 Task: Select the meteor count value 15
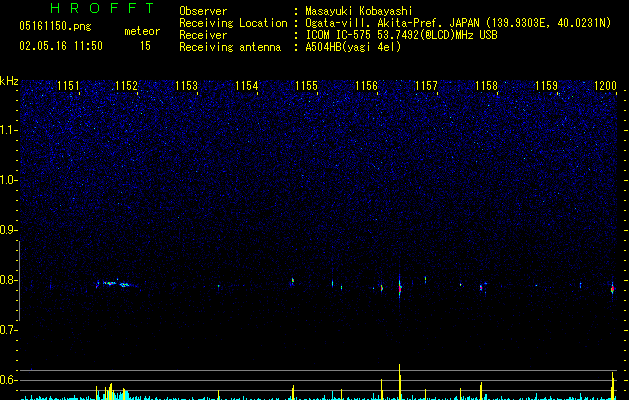tap(145, 46)
